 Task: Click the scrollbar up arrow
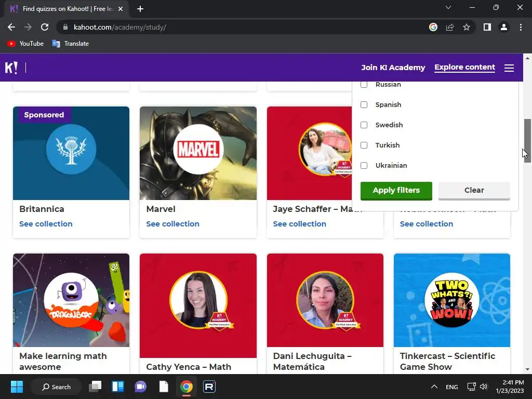[527, 58]
